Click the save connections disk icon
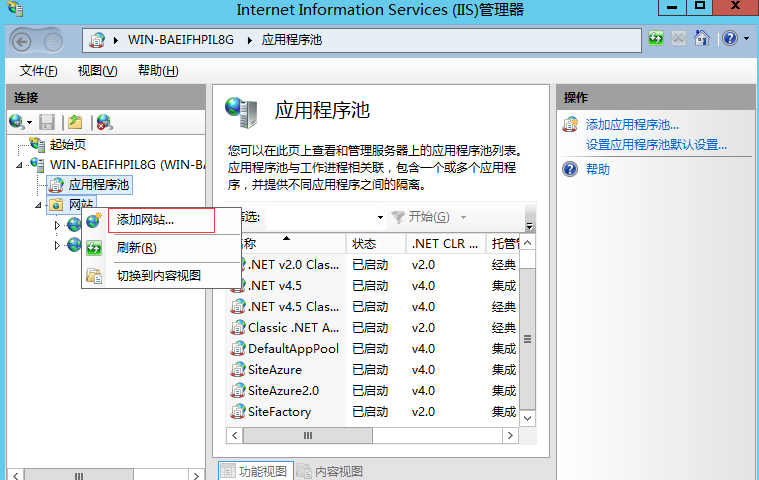 point(46,122)
